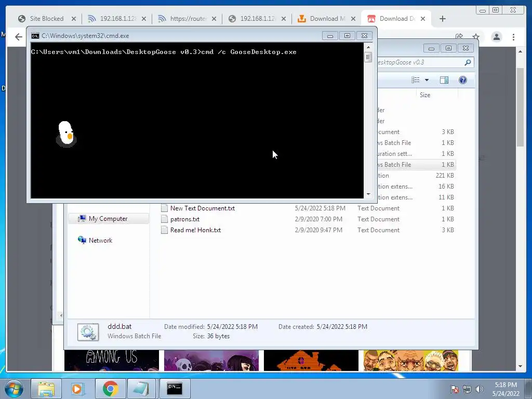Viewport: 532px width, 399px height.
Task: Open the cartoon faces game thumbnail
Action: (x=411, y=361)
